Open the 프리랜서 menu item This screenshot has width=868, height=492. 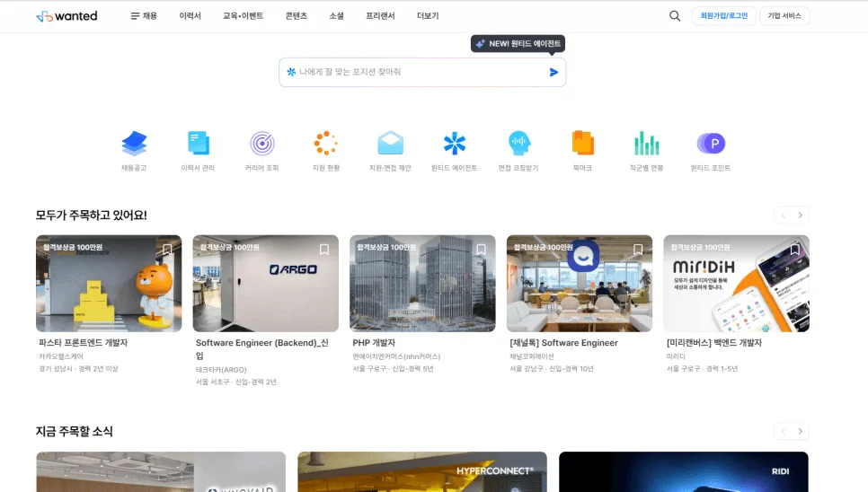380,16
